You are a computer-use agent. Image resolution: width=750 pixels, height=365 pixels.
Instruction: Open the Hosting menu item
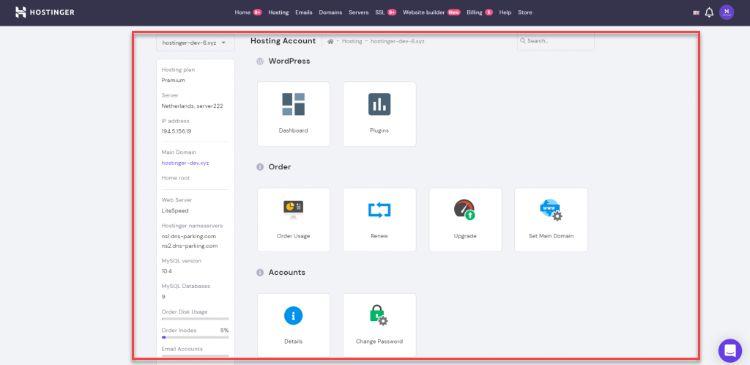pyautogui.click(x=278, y=12)
